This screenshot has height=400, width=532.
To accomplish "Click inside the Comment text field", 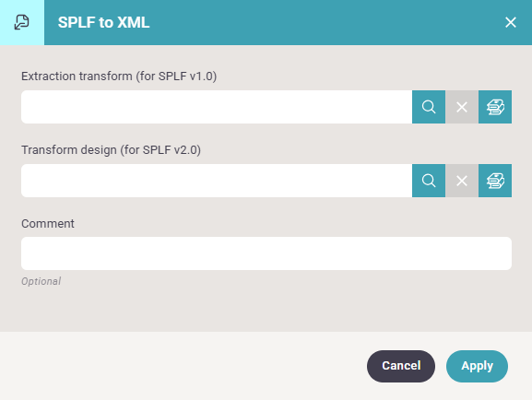I will [266, 253].
